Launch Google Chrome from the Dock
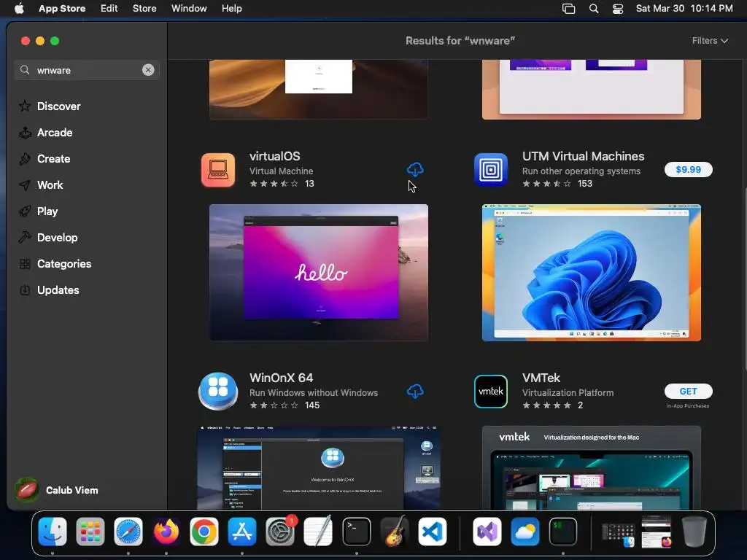The width and height of the screenshot is (747, 560). point(204,532)
